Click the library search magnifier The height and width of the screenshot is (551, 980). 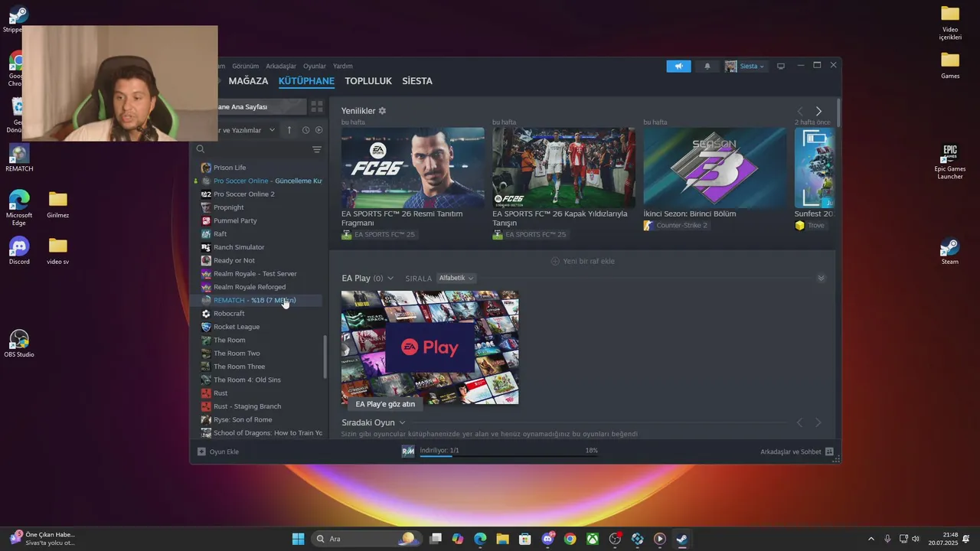201,149
